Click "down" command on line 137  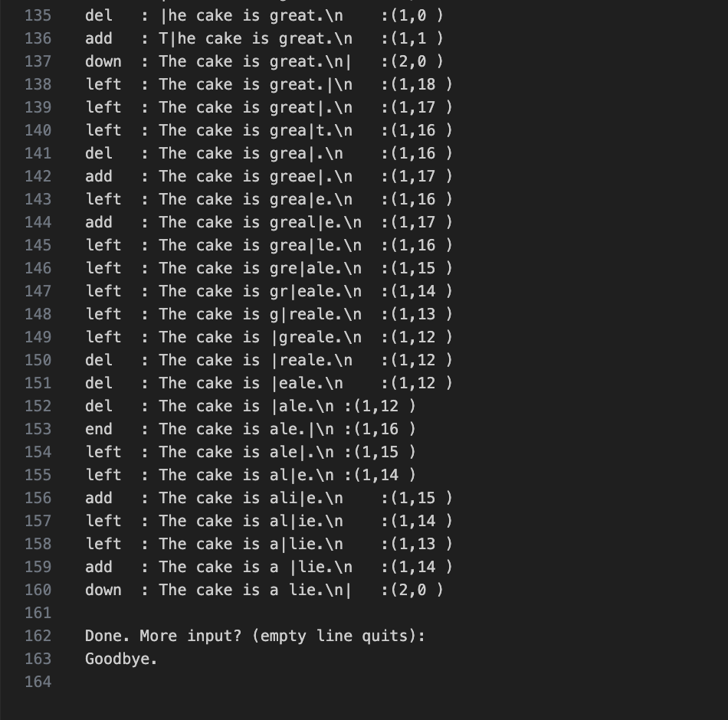[103, 61]
